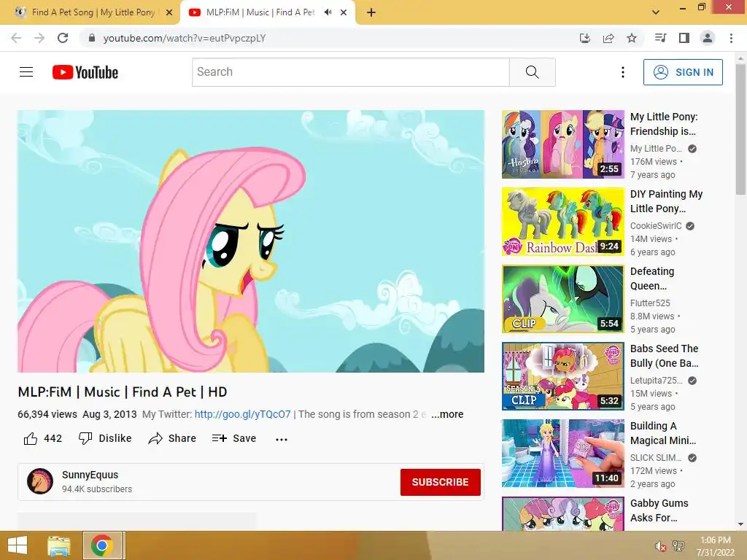The image size is (747, 560).
Task: Open File Explorer from taskbar
Action: tap(59, 545)
